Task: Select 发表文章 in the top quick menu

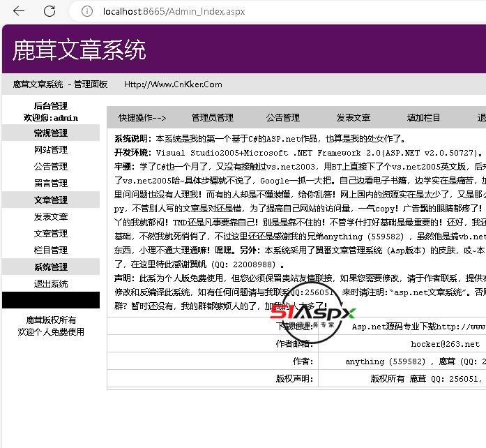Action: 354,118
